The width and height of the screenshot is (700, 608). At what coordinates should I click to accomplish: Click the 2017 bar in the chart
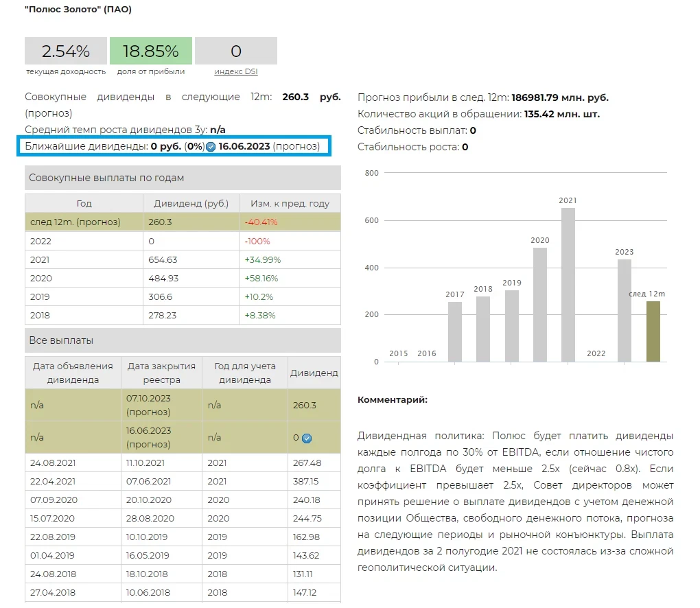tap(455, 331)
